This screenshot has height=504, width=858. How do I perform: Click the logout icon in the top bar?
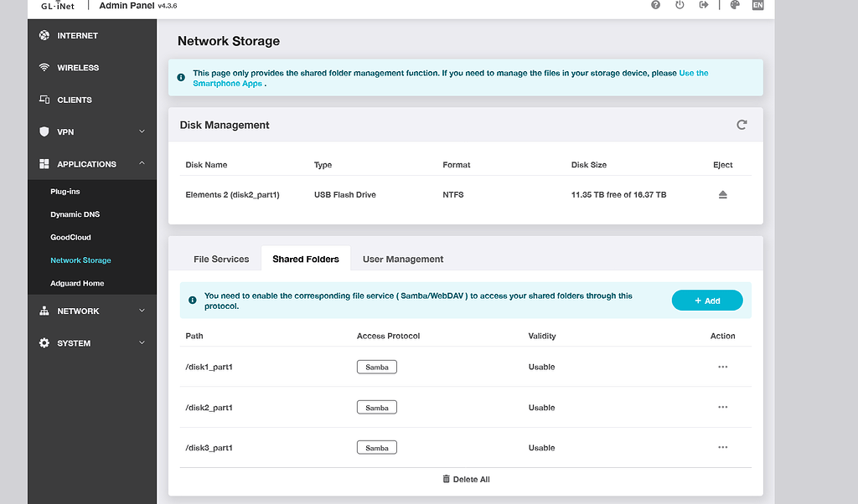coord(704,5)
